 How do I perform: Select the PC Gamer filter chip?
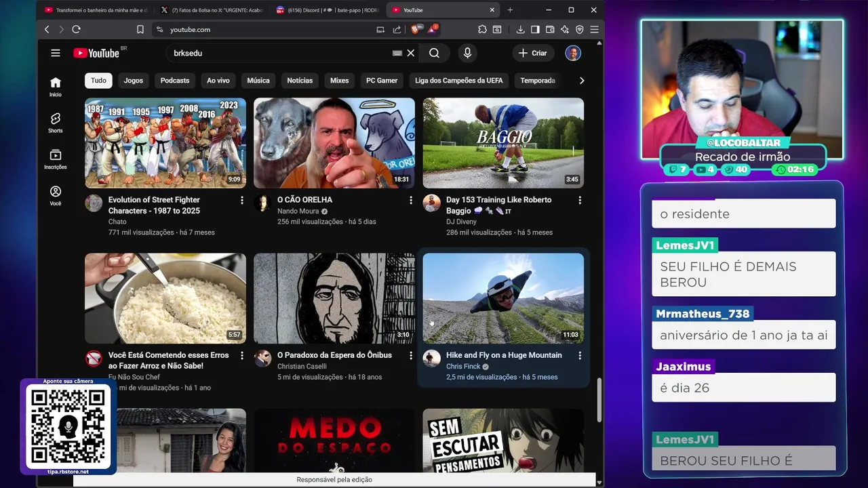[382, 81]
